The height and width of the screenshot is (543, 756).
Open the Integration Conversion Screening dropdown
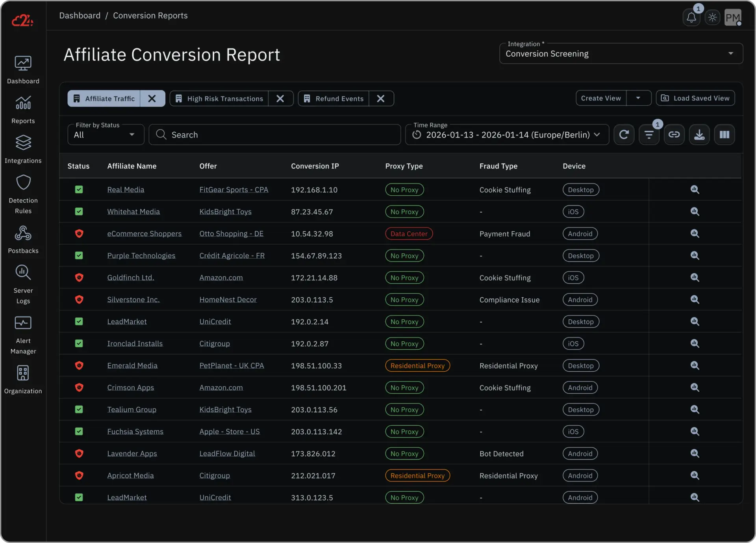[x=621, y=54]
